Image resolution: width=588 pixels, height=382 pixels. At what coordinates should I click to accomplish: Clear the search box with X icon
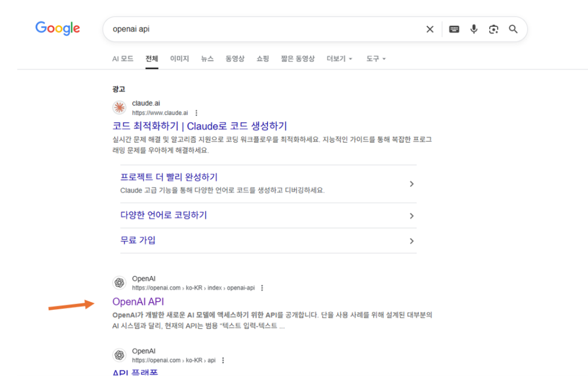[430, 29]
